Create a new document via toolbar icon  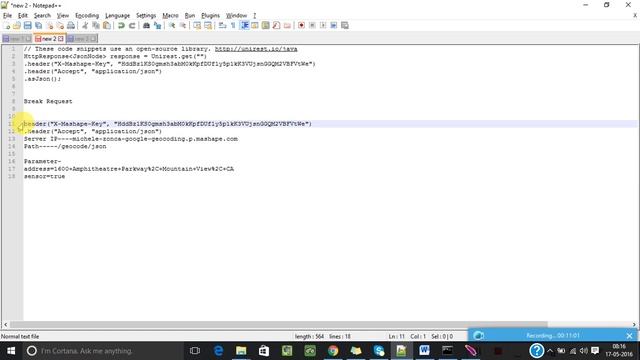point(7,25)
